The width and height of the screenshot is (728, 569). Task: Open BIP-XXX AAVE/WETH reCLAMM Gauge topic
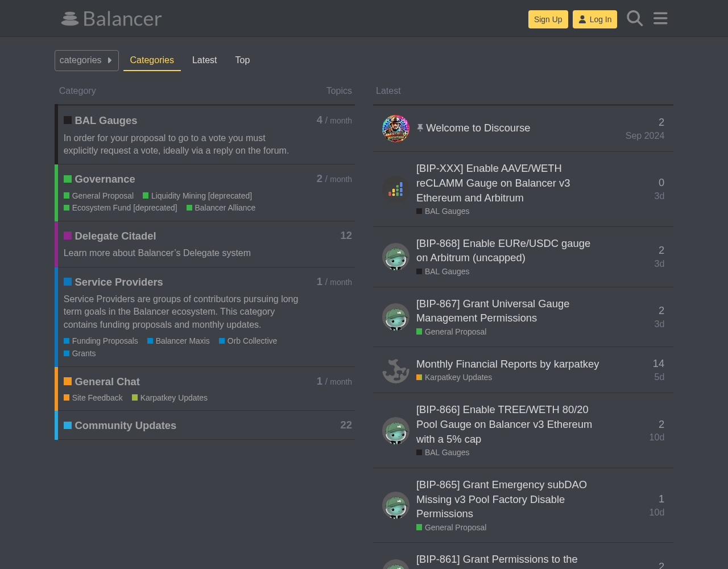pos(493,183)
